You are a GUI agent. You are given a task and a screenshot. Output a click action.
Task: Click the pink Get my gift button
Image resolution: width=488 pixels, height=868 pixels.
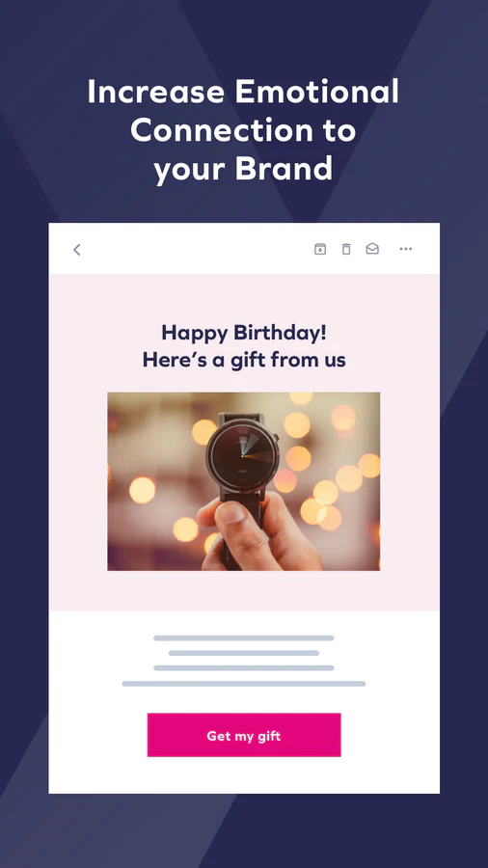(x=244, y=735)
